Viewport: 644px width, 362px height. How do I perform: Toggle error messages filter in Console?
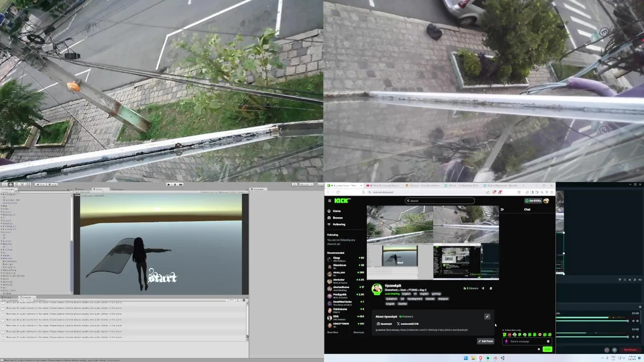click(x=244, y=300)
